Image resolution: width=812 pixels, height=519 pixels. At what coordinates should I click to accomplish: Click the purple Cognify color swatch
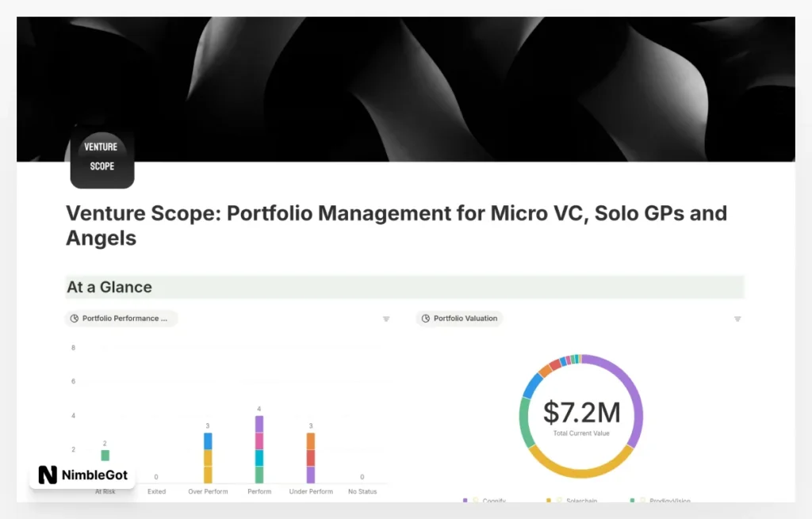pos(465,500)
